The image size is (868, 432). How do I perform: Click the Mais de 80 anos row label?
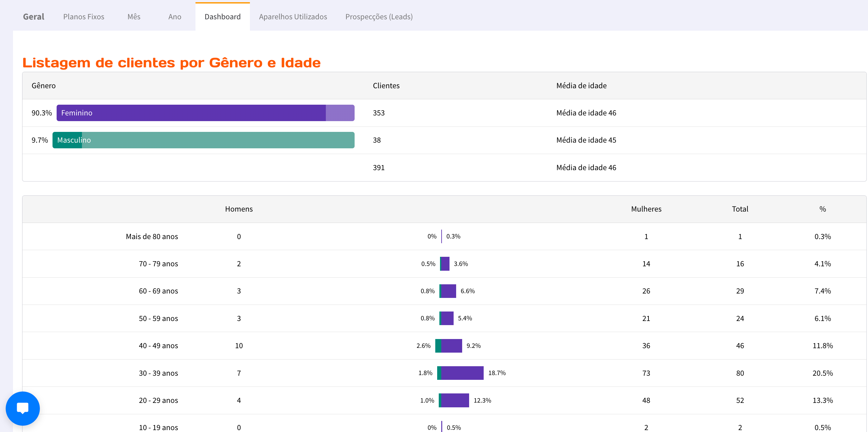152,237
